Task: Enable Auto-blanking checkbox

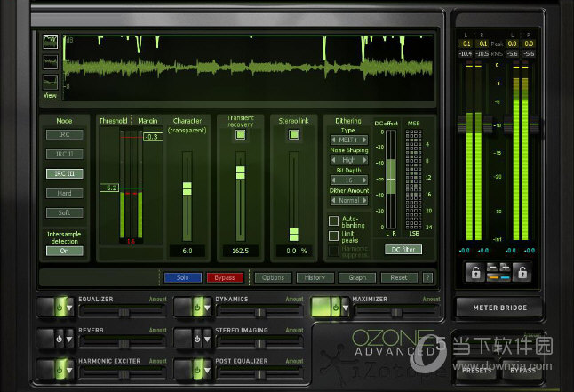Action: coord(333,221)
